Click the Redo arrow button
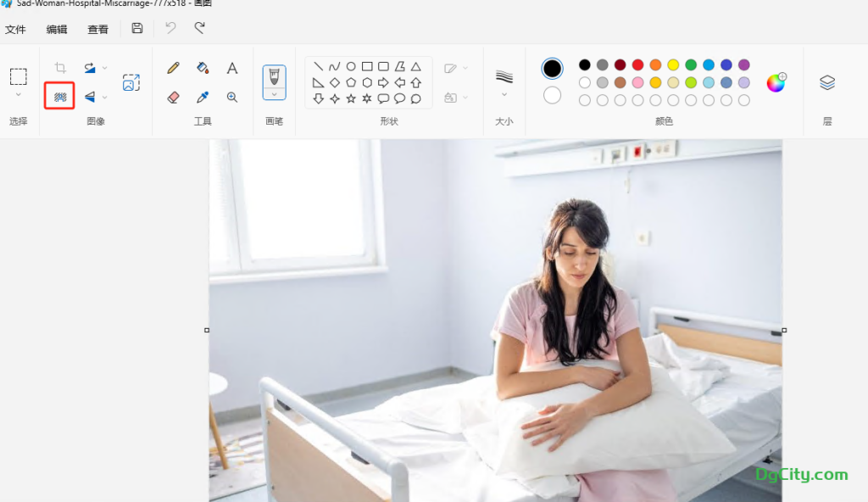Screen dimensions: 868x502 pos(200,29)
